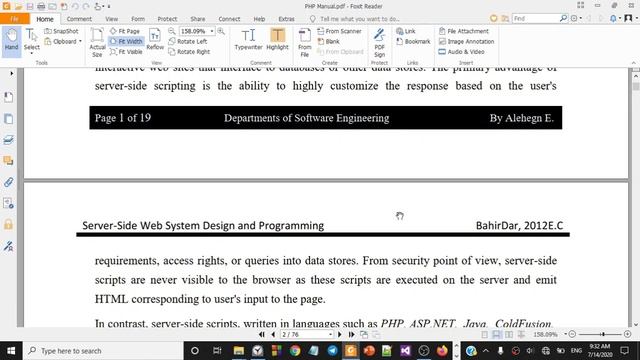Open the Attachments paperclip panel

click(x=8, y=182)
